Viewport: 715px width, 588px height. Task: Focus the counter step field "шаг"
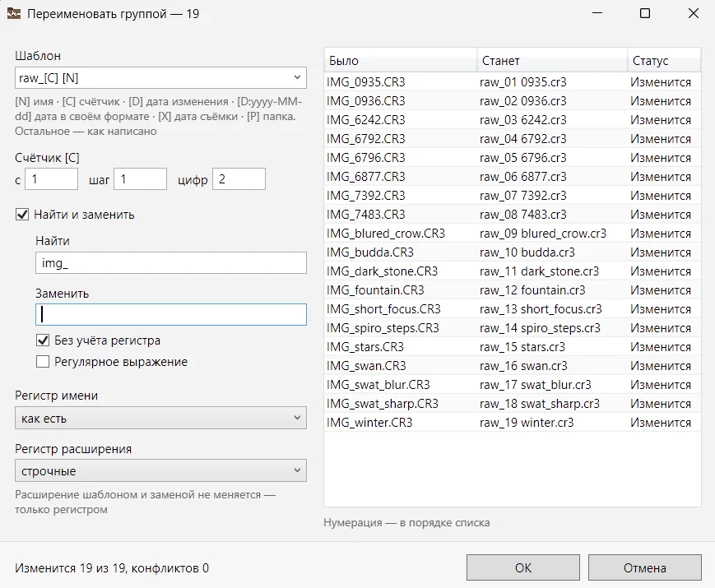point(140,179)
